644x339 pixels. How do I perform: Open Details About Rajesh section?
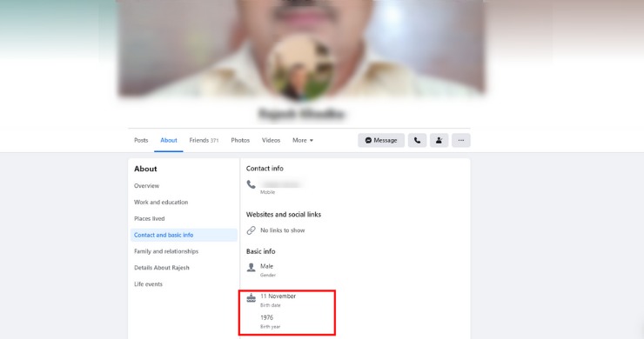coord(161,268)
